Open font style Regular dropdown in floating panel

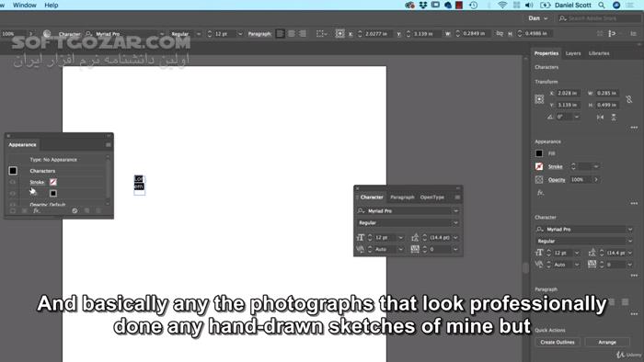point(455,222)
